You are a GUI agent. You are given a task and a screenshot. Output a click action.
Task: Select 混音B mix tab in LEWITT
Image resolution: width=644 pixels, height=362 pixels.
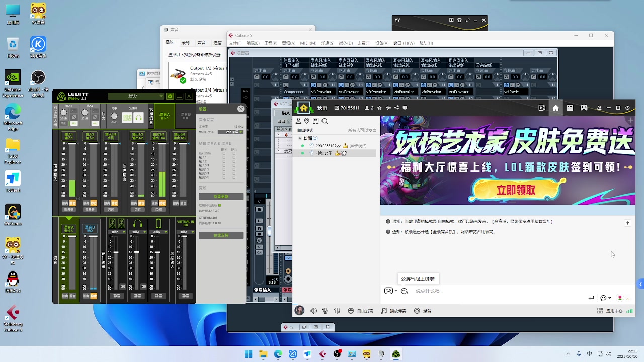[x=185, y=116]
